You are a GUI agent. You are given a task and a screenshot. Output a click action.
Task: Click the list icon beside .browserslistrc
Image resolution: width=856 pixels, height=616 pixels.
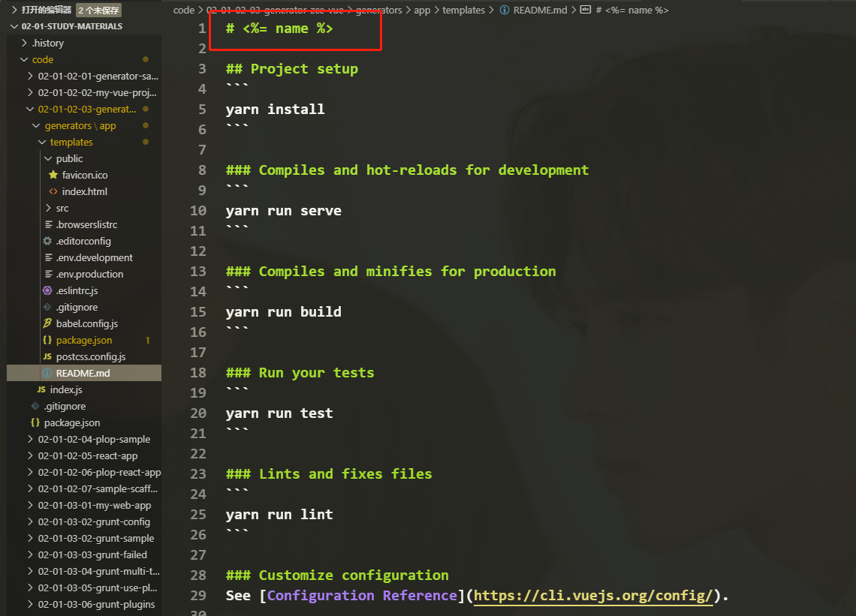47,224
